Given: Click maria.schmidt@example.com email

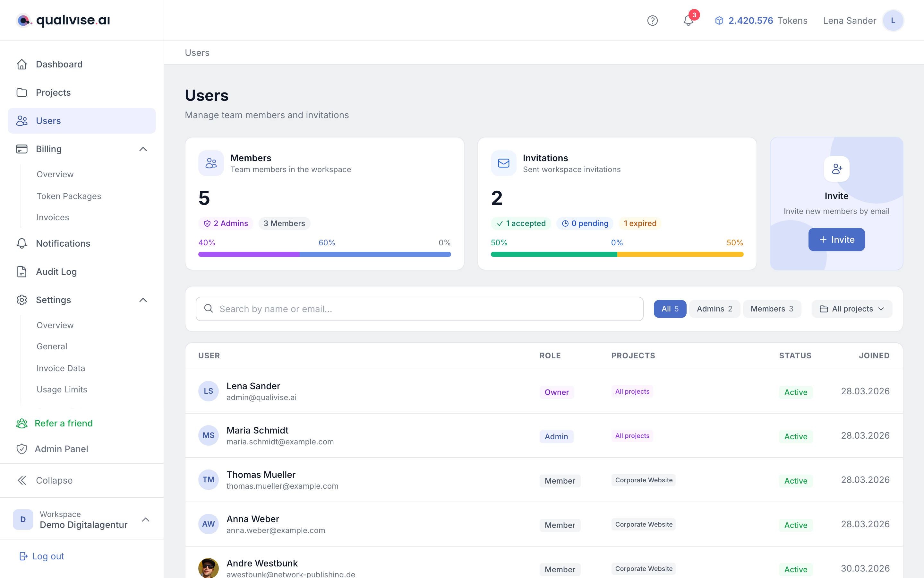Looking at the screenshot, I should pyautogui.click(x=280, y=442).
